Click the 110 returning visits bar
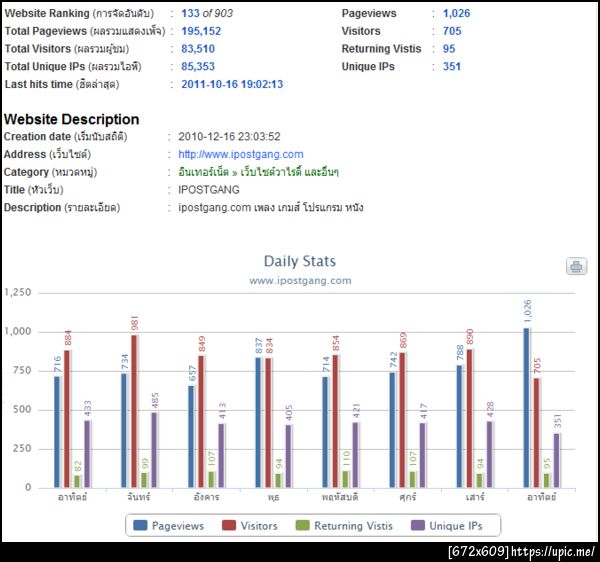Image resolution: width=600 pixels, height=562 pixels. [345, 479]
